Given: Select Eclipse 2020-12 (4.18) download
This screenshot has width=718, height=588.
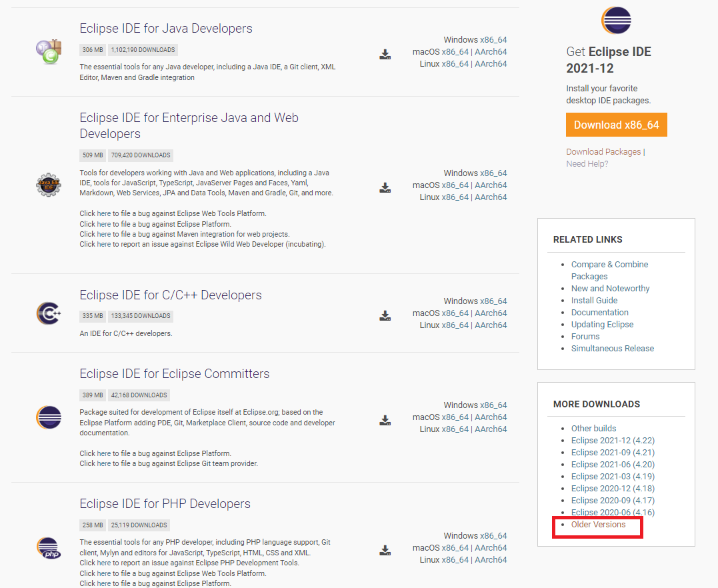Looking at the screenshot, I should tap(613, 489).
